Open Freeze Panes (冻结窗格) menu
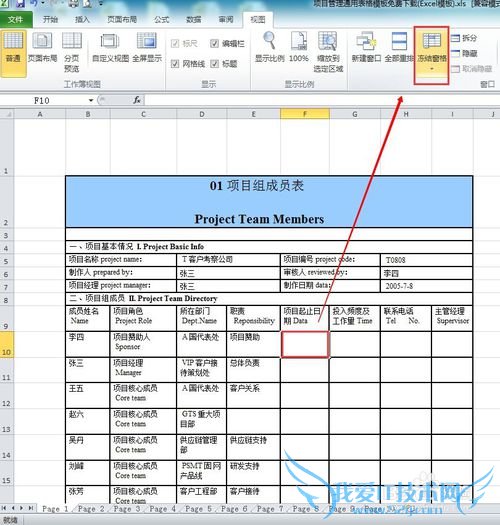The width and height of the screenshot is (500, 525). click(431, 55)
